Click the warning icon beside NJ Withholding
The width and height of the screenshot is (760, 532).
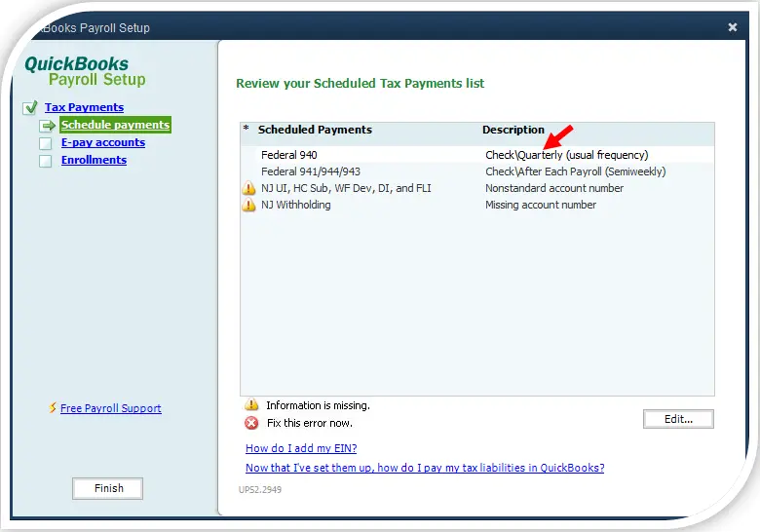(248, 206)
